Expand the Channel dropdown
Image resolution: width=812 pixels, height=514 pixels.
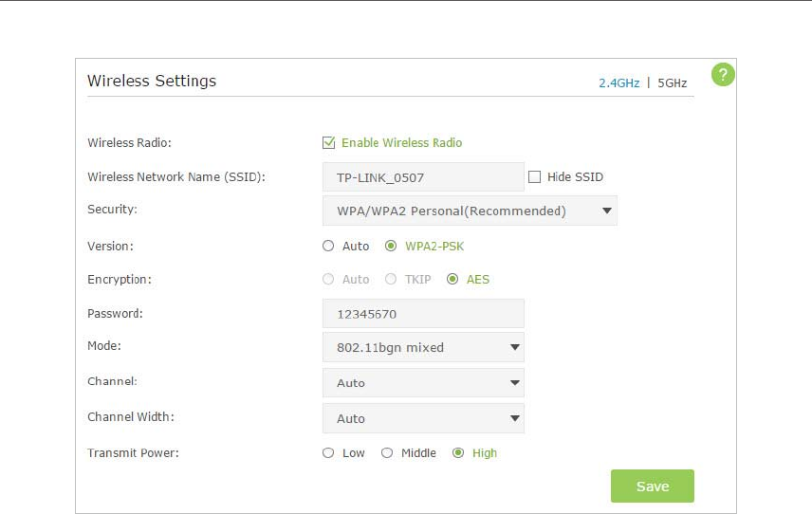tap(423, 383)
